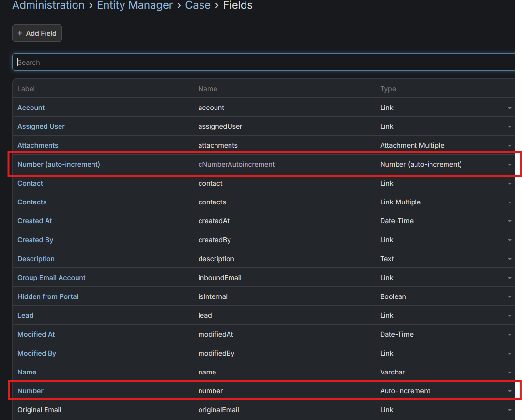Go to Administration breadcrumb link
The width and height of the screenshot is (522, 420).
click(x=48, y=6)
